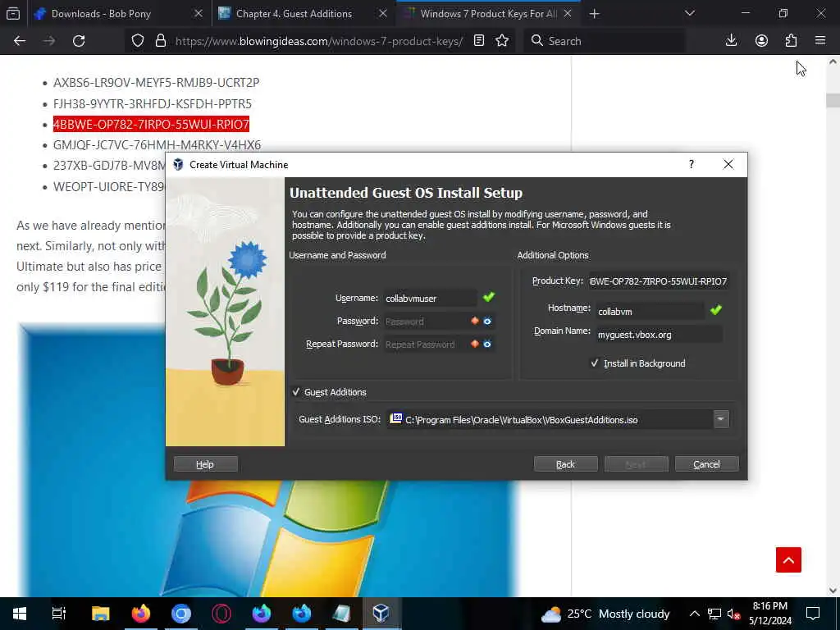Image resolution: width=840 pixels, height=630 pixels.
Task: Close the Create Virtual Machine dialog
Action: click(x=728, y=164)
